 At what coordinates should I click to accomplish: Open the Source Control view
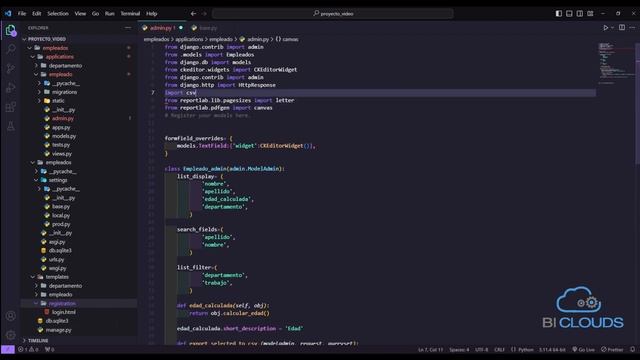(x=11, y=68)
